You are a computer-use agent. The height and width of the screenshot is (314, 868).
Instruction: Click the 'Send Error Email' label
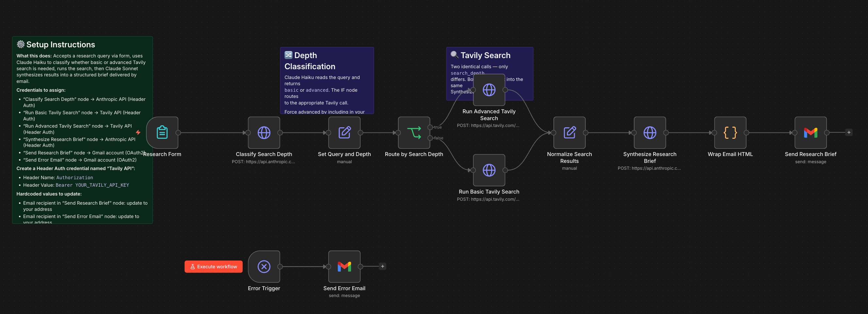pos(345,289)
